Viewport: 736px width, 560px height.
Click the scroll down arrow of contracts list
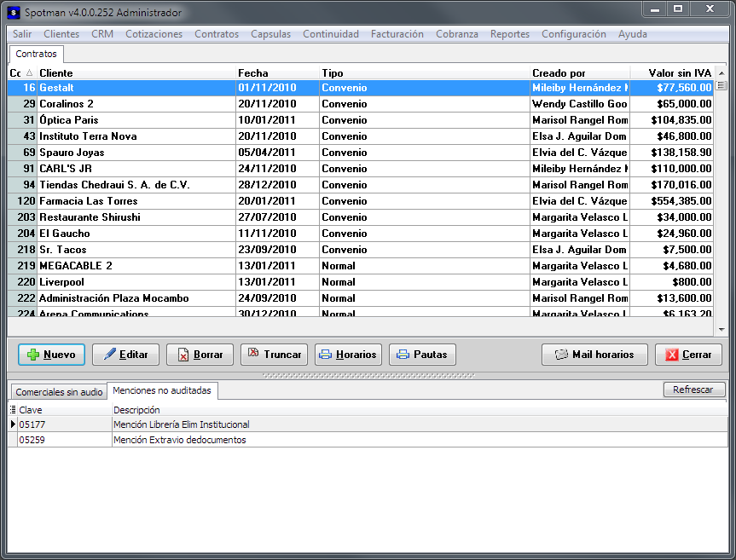(x=722, y=330)
